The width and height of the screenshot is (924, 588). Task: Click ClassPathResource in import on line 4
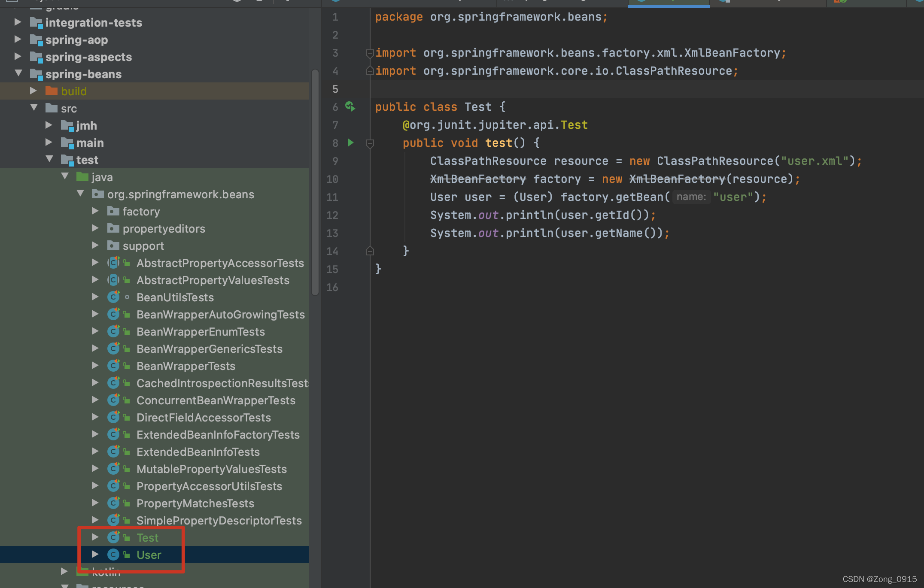pos(674,71)
